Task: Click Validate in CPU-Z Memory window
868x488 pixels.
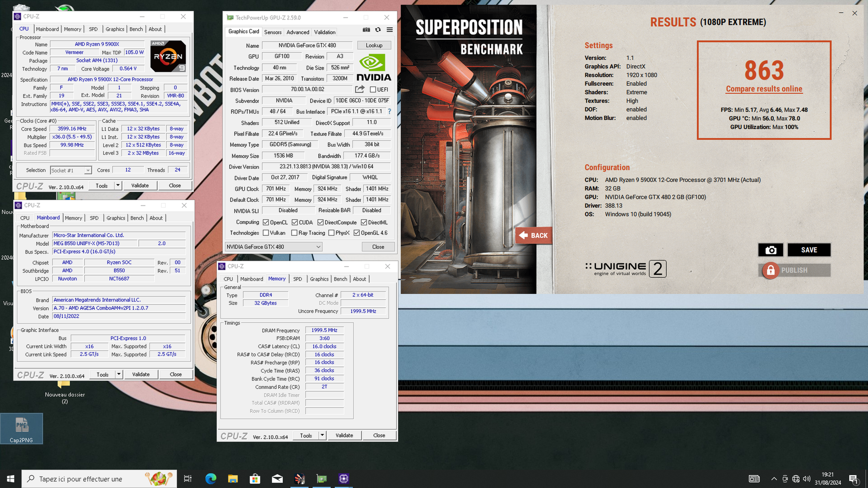Action: coord(344,435)
